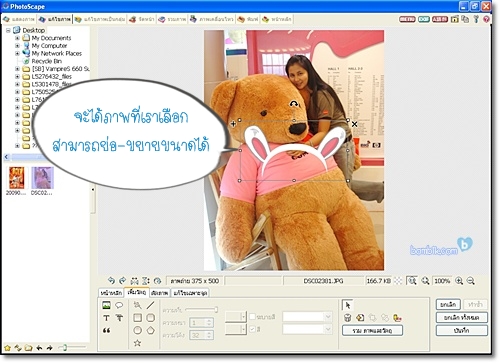500x363 pixels.
Task: Select the speech balloon tool
Action: 119,305
